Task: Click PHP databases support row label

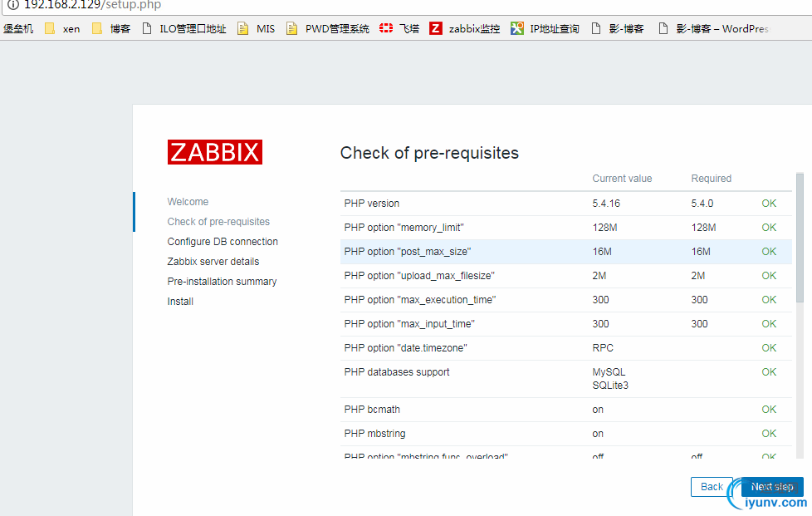Action: pos(397,372)
